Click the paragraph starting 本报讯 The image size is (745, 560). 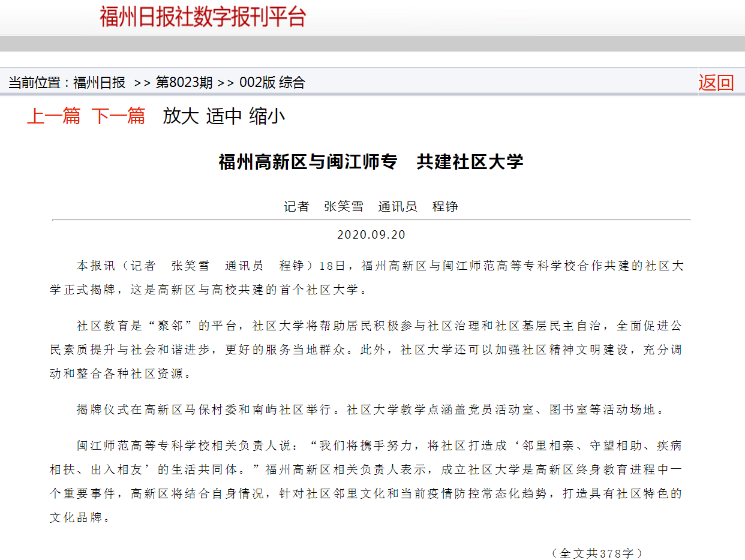[367, 278]
